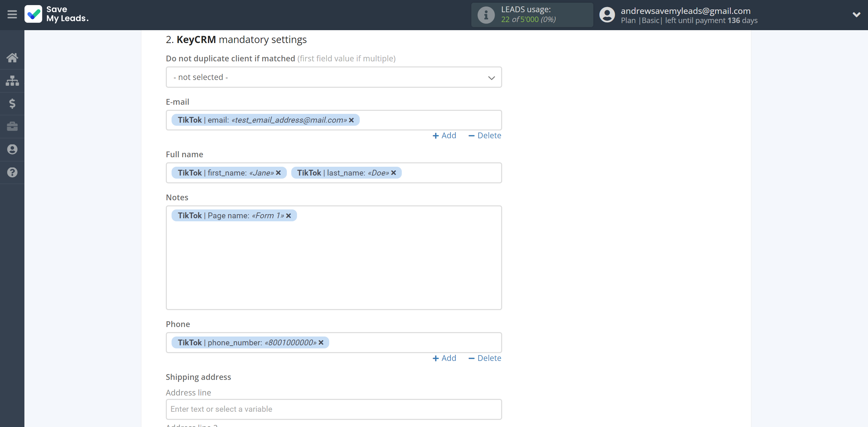
Task: Remove the TikTok phone_number tag
Action: coord(321,343)
